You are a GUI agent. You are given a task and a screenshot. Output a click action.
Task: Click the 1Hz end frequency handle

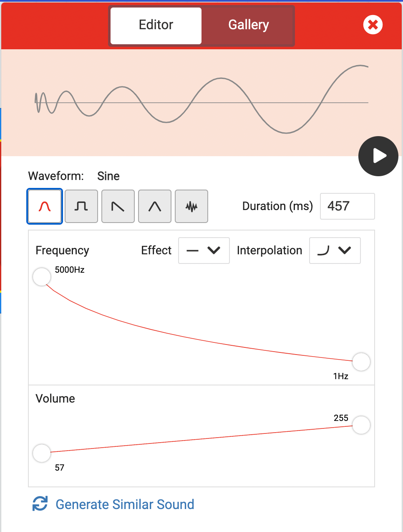(361, 362)
